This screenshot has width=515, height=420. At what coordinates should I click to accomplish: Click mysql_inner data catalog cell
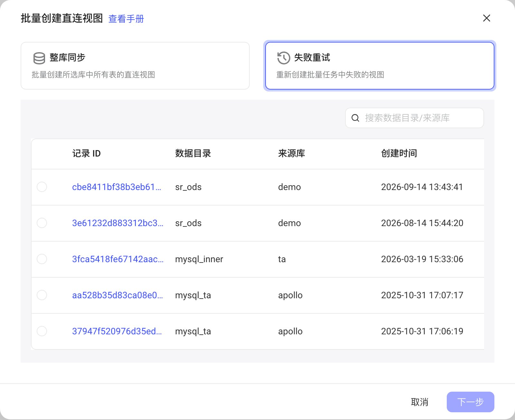tap(199, 259)
